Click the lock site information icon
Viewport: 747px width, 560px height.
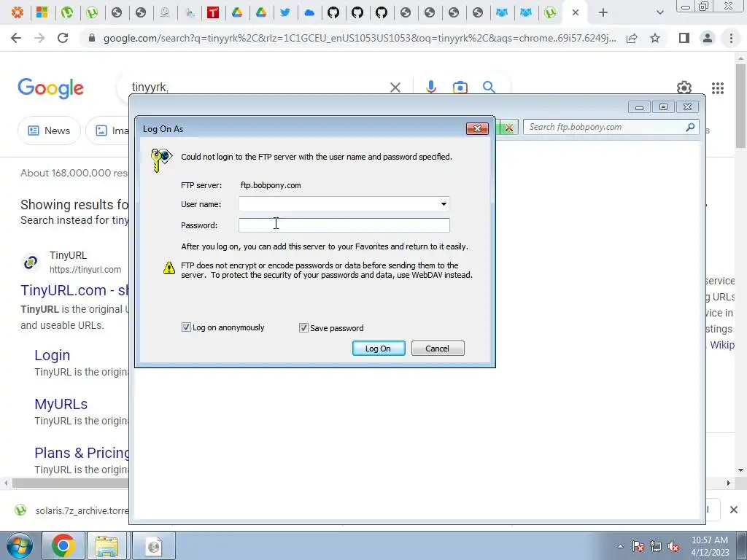(x=92, y=38)
